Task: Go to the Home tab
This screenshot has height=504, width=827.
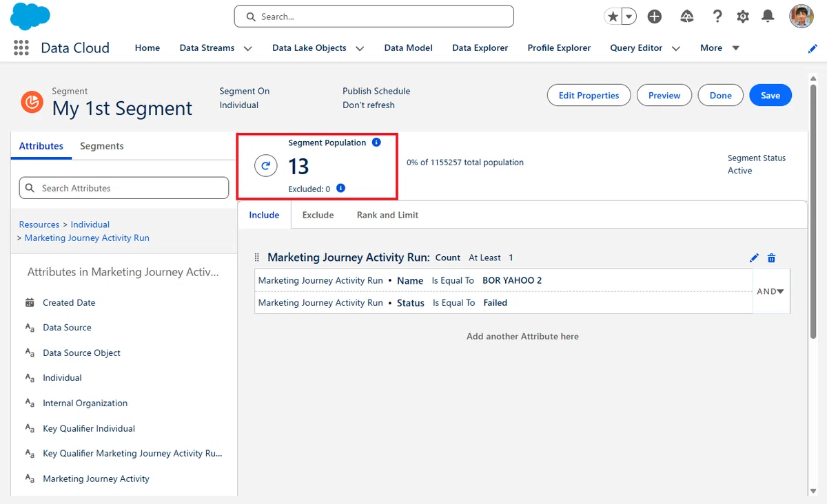Action: [x=147, y=48]
